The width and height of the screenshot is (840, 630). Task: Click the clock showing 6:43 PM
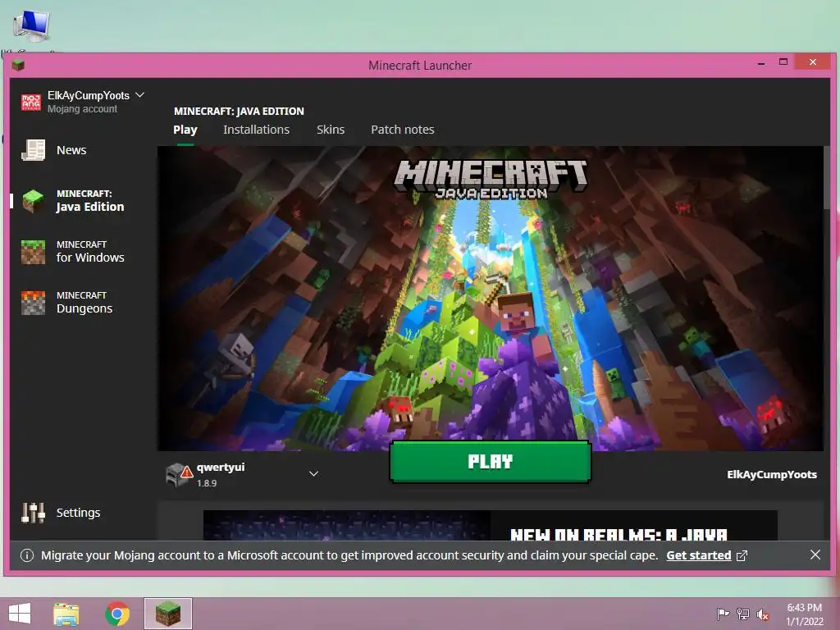point(804,608)
